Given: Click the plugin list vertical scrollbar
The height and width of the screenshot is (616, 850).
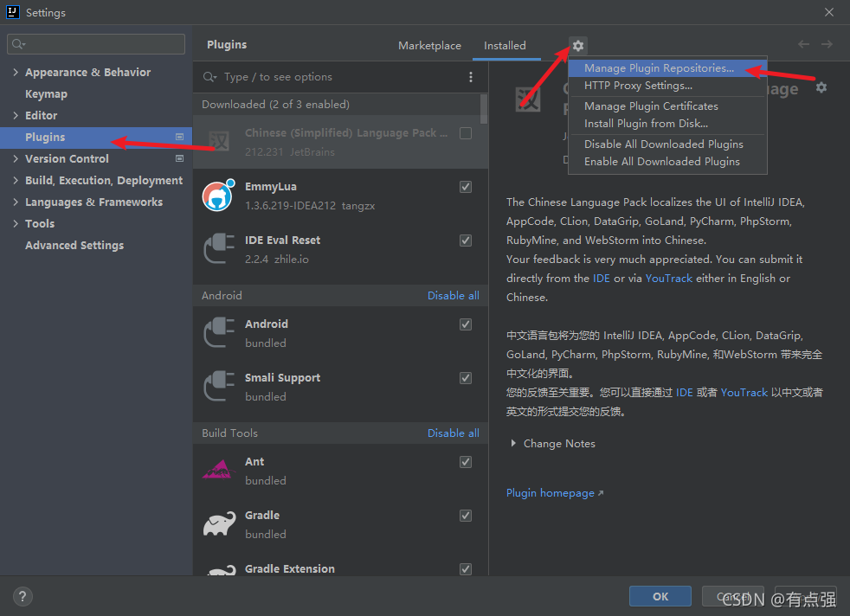Looking at the screenshot, I should [x=484, y=109].
